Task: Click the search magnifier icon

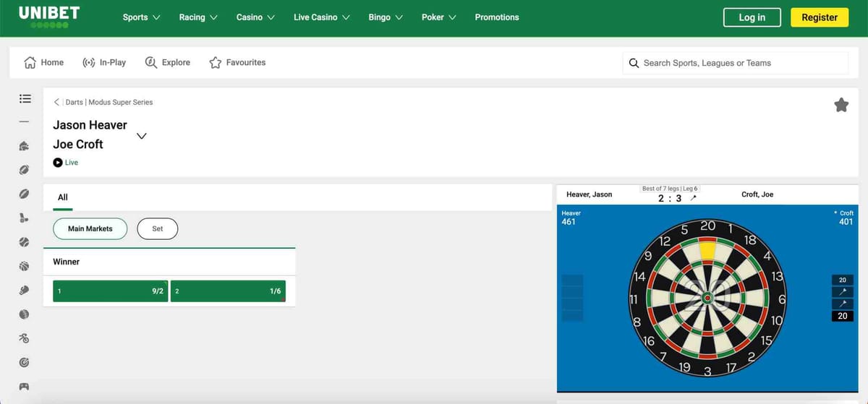Action: point(634,63)
